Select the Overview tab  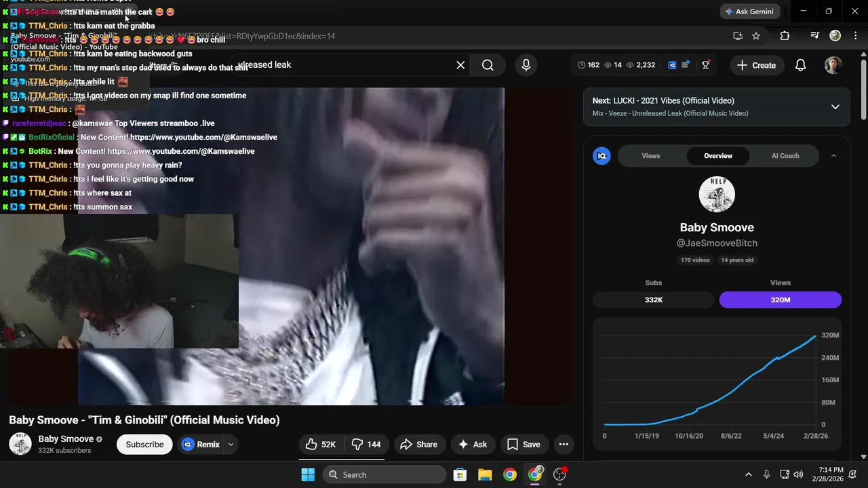click(x=717, y=156)
